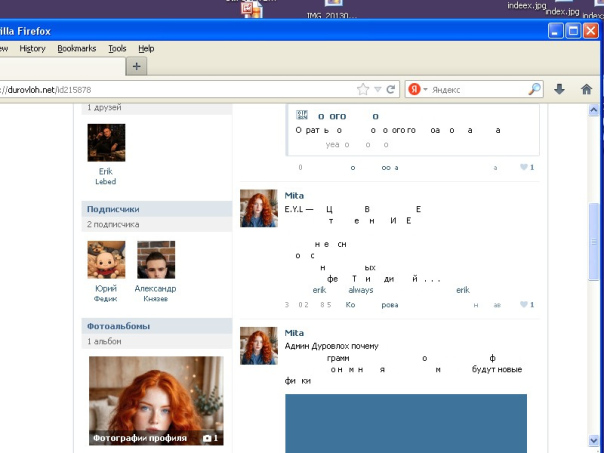Maximize the Firefox window
This screenshot has width=604, height=453.
[x=573, y=31]
